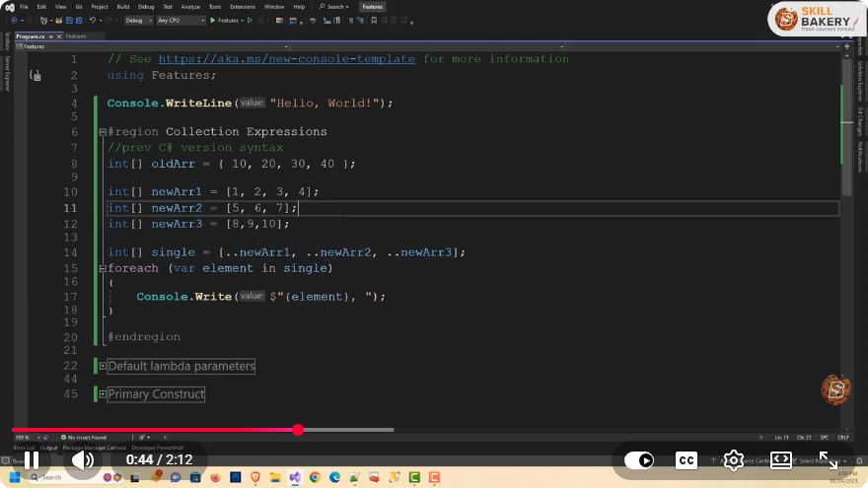Viewport: 868px width, 488px height.
Task: Click the Visual Studio taskbar icon
Action: 295,477
